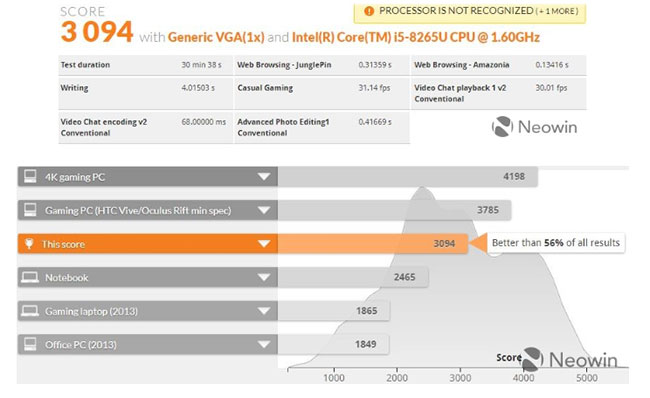Click the Casual Gaming label
The image size is (650, 398).
click(x=265, y=88)
